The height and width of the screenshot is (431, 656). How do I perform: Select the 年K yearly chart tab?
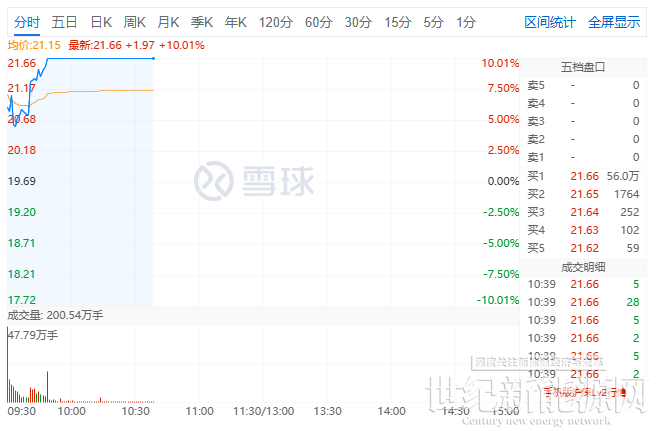click(237, 21)
